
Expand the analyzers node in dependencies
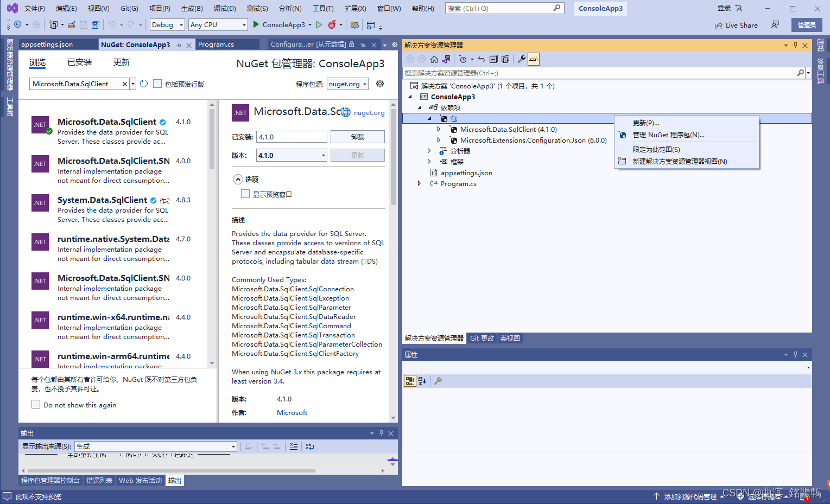[429, 151]
